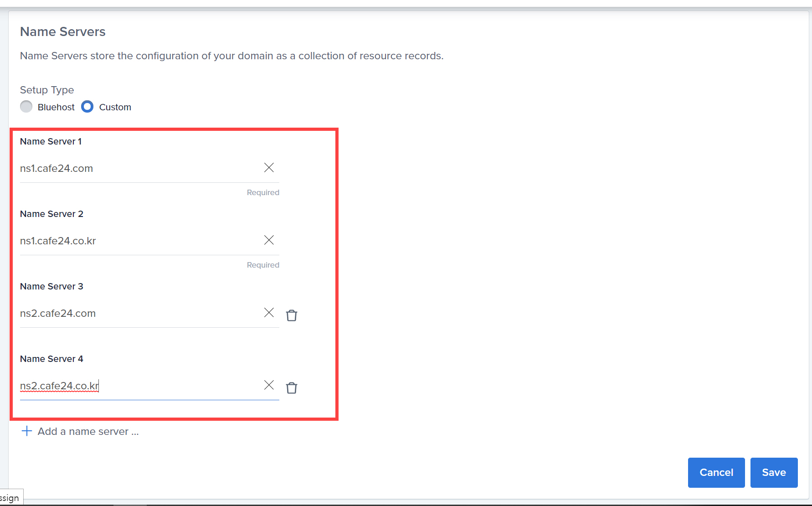
Task: Click the Name Server 3 label
Action: pyautogui.click(x=51, y=286)
